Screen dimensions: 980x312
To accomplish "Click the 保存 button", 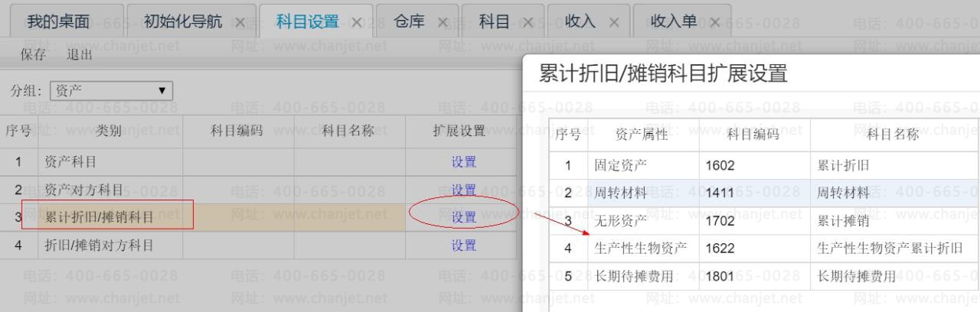I will pos(33,54).
